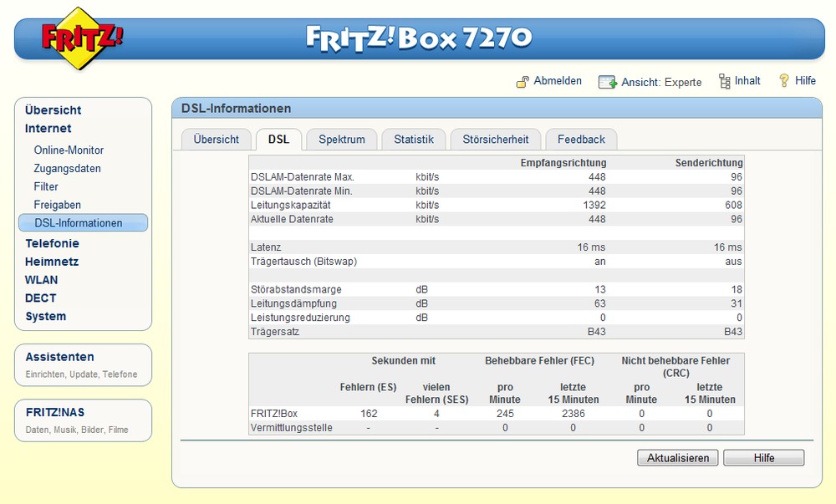Click the Hilfe question mark icon

coord(784,81)
